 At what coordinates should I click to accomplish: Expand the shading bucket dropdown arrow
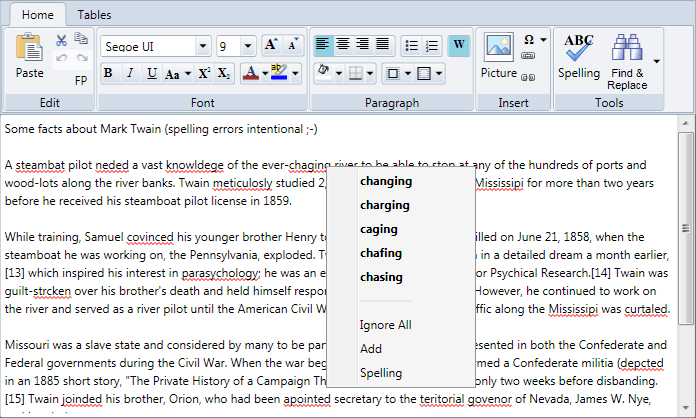click(x=339, y=74)
